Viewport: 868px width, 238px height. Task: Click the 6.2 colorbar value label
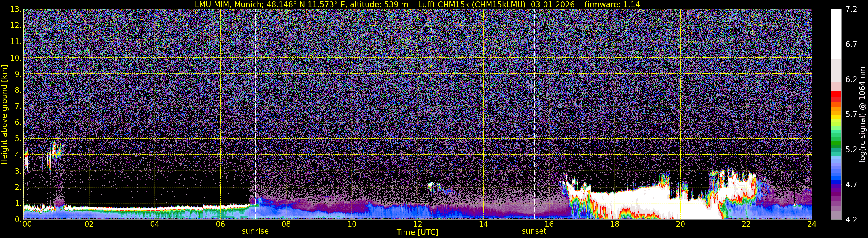(x=851, y=79)
